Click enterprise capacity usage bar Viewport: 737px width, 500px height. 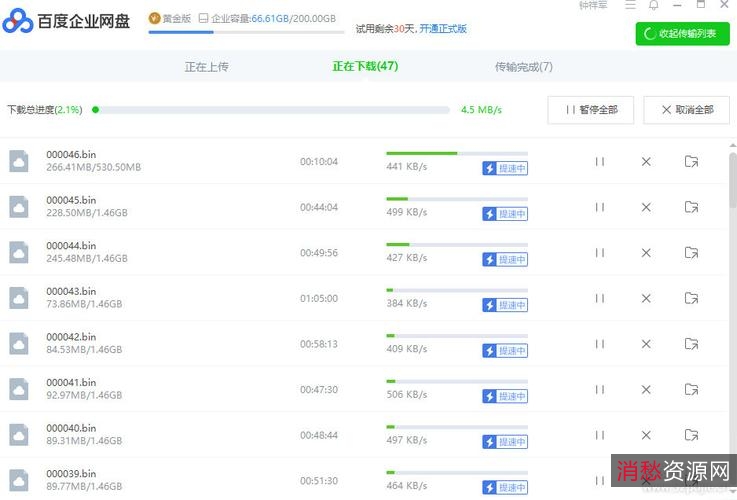tap(246, 32)
